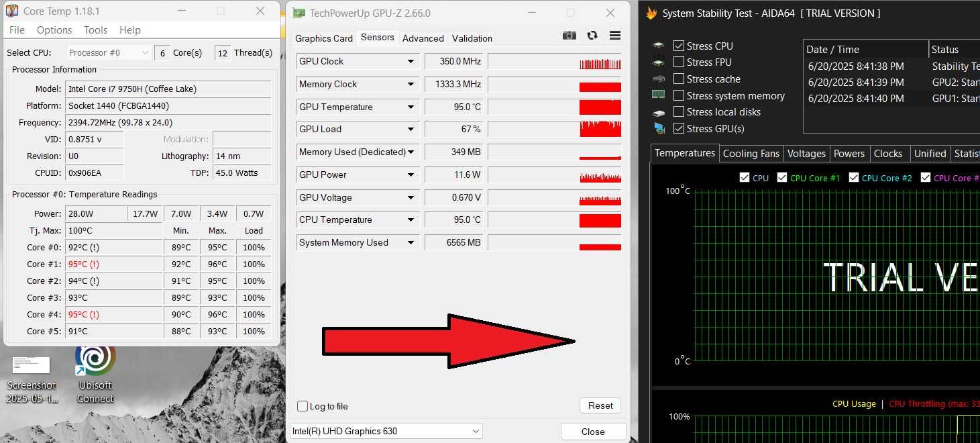The image size is (980, 443).
Task: Toggle the Log to file checkbox
Action: tap(303, 406)
